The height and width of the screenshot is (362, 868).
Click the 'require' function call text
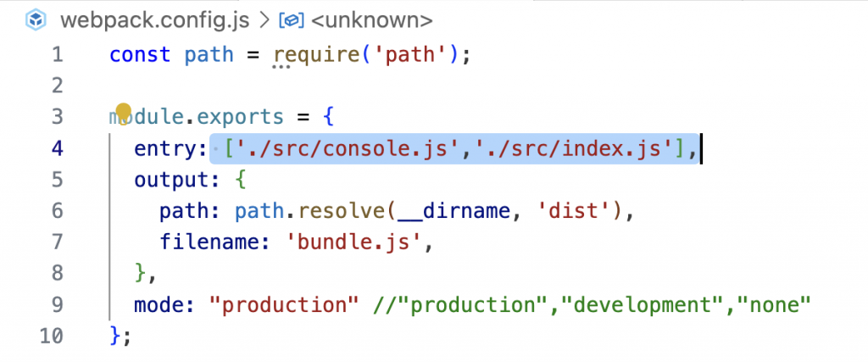point(317,55)
